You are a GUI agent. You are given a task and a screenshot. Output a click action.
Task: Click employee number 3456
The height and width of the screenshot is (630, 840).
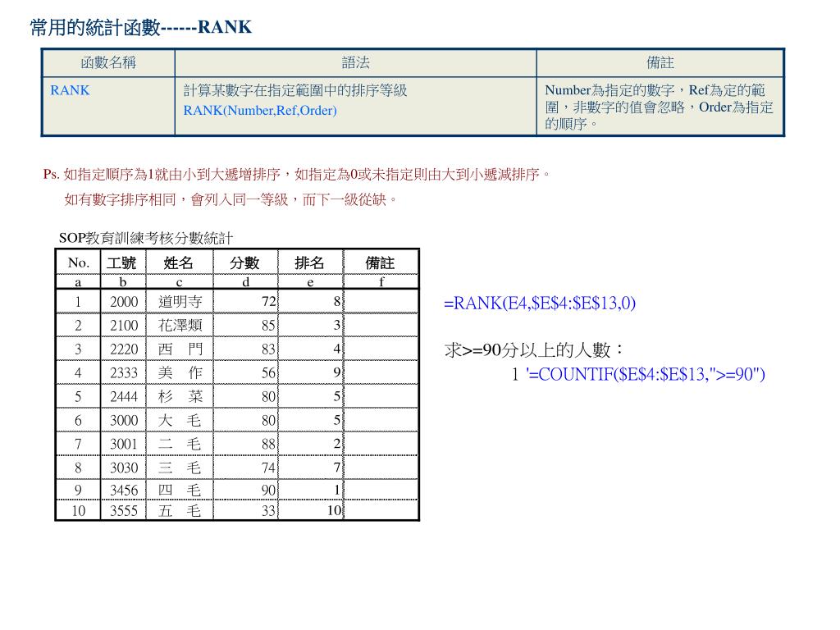pyautogui.click(x=124, y=491)
